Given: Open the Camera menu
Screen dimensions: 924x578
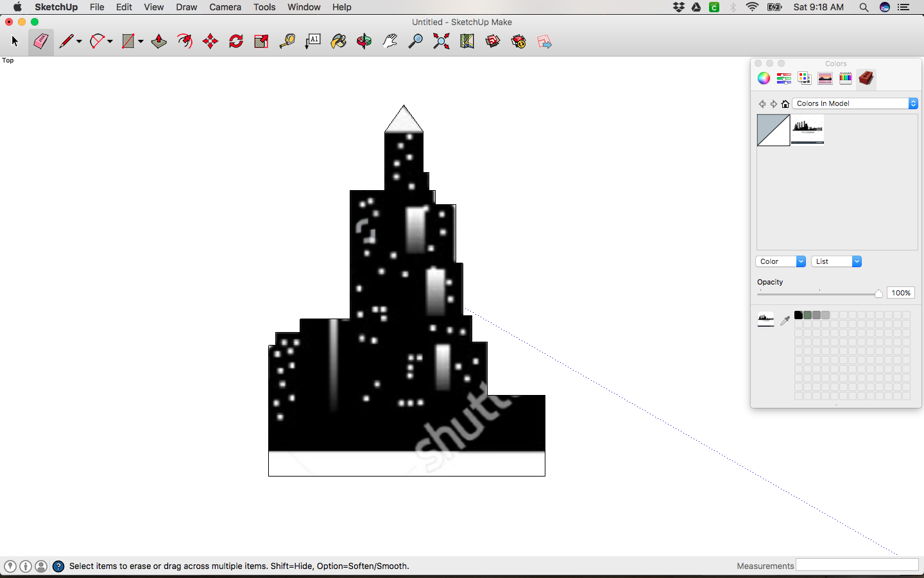Looking at the screenshot, I should coord(225,7).
